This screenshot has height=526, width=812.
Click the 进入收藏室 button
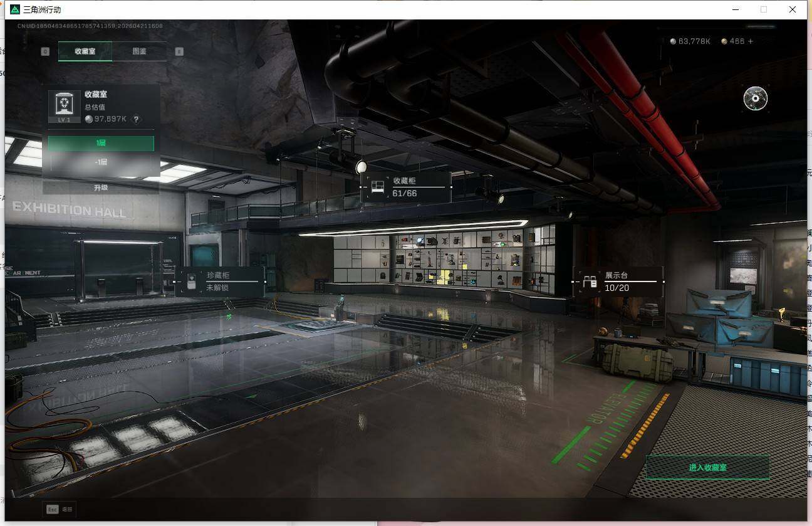click(707, 468)
